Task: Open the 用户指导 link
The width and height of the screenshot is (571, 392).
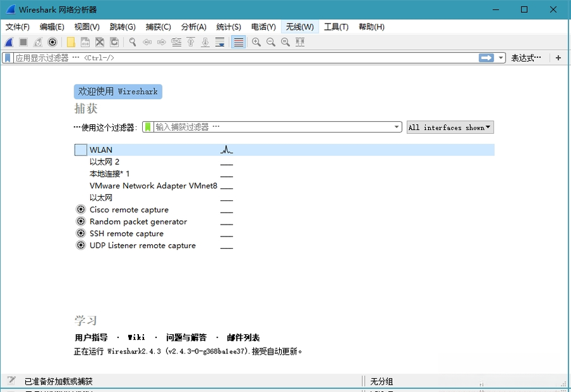Action: point(91,338)
